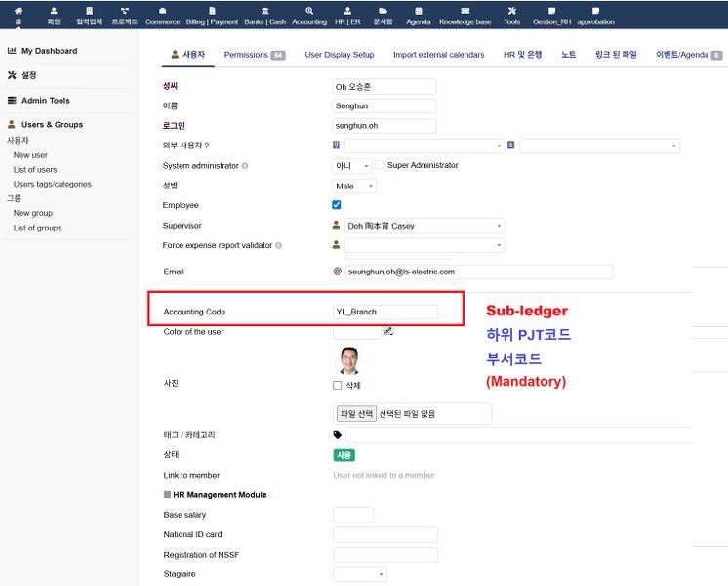Image resolution: width=728 pixels, height=586 pixels.
Task: Click the user photo thumbnail
Action: click(349, 360)
